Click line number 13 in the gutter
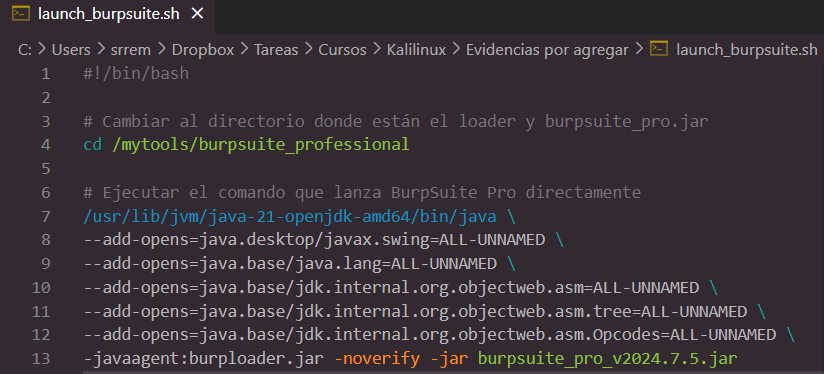 click(40, 359)
